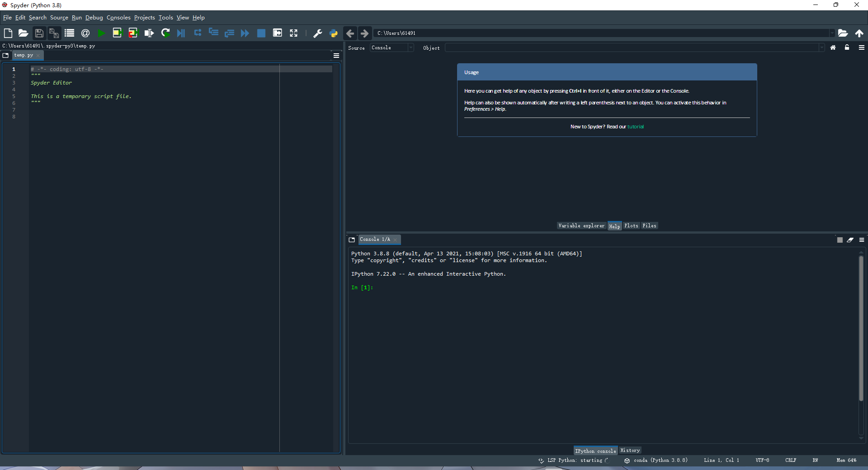
Task: Expand the working directory path dropdown
Action: [831, 33]
